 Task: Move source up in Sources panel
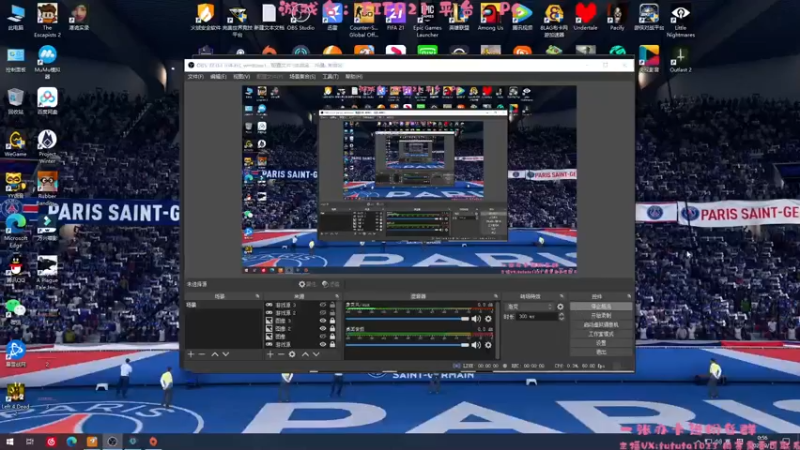(x=305, y=354)
